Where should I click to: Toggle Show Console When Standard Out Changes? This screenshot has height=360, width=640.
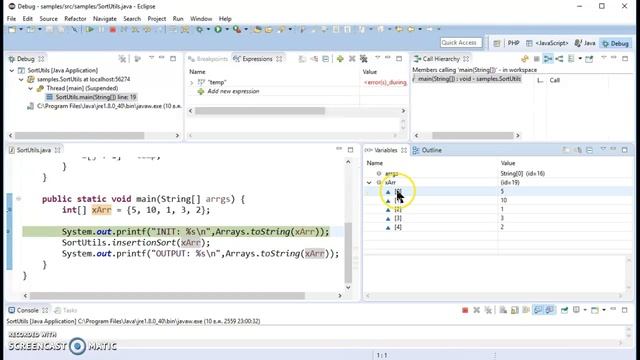click(x=538, y=310)
